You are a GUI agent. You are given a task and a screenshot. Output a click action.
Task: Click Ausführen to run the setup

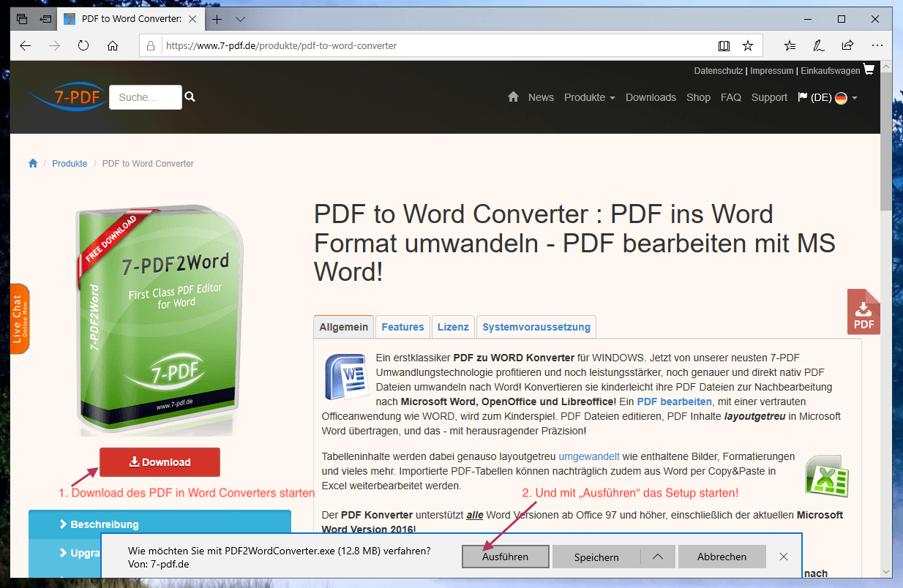505,557
